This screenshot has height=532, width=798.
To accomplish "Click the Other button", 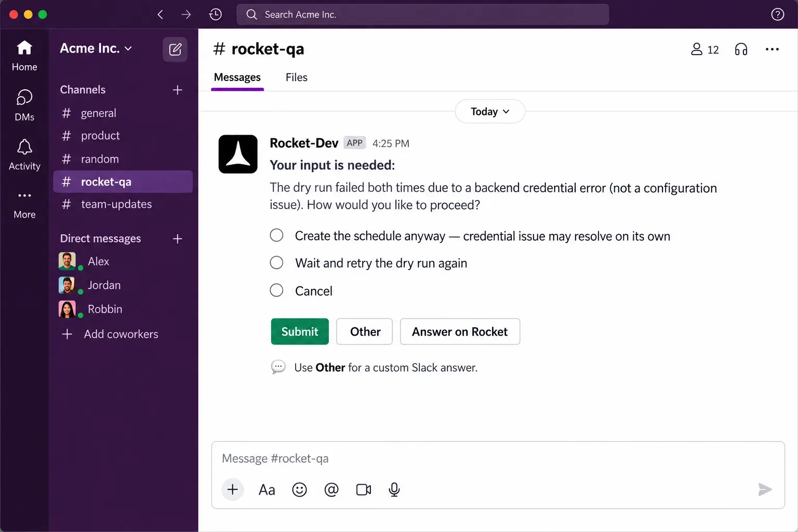I will pyautogui.click(x=364, y=331).
